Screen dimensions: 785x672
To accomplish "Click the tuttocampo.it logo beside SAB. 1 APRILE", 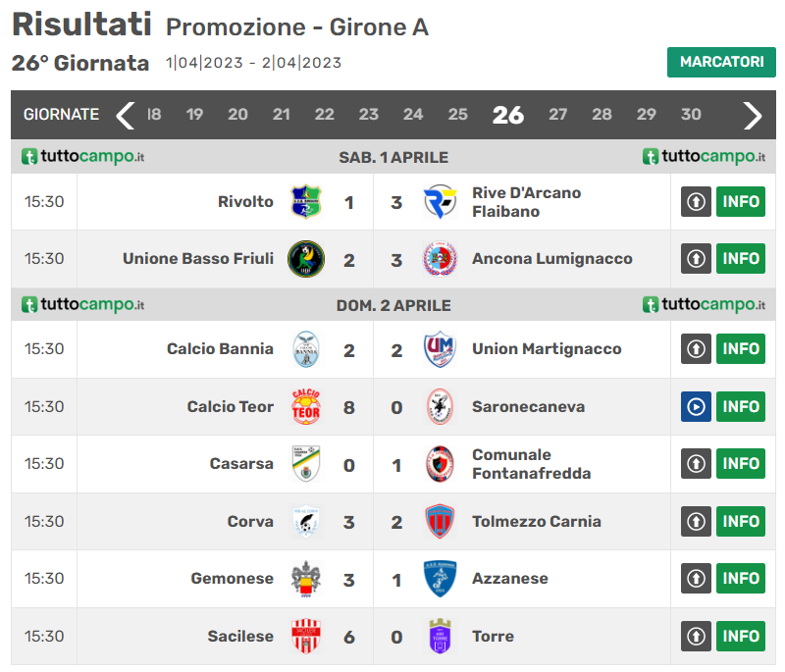I will pos(82,157).
